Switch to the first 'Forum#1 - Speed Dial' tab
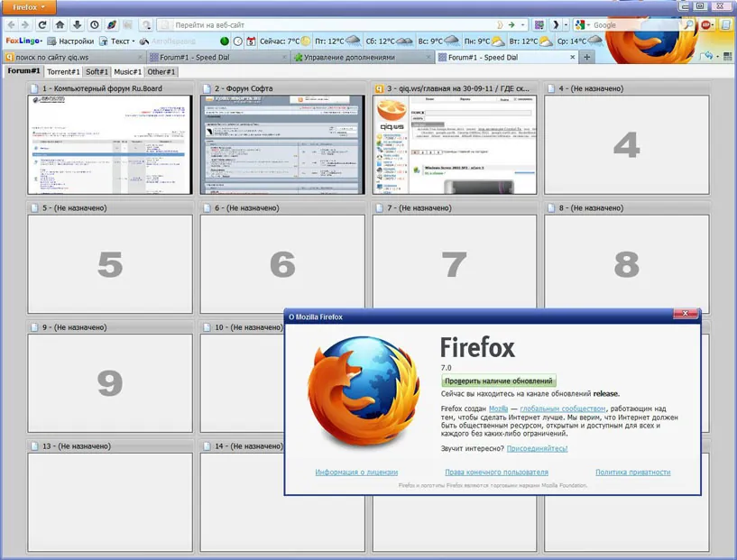737x560 pixels. (217, 58)
